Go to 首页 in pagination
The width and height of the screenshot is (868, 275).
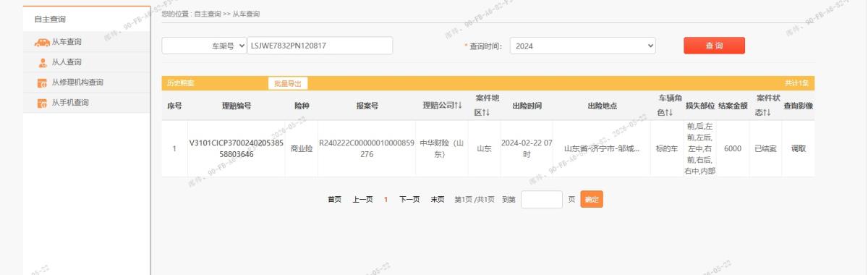pyautogui.click(x=334, y=199)
